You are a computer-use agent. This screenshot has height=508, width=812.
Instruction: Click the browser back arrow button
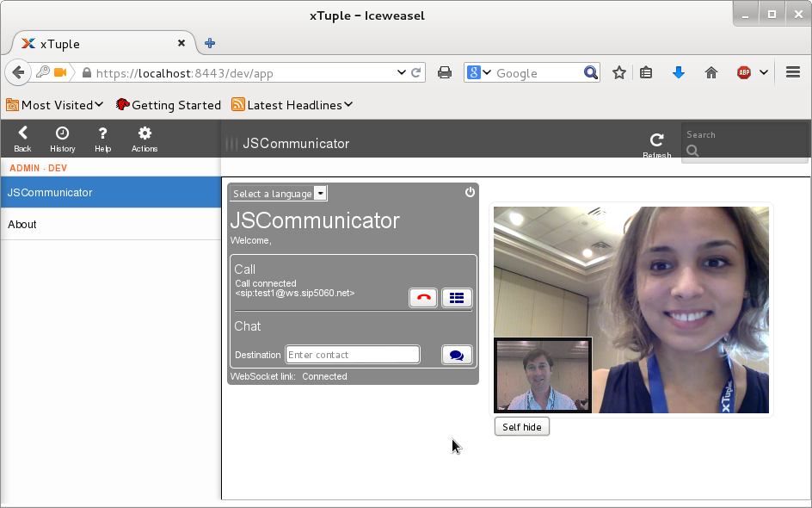click(x=17, y=72)
